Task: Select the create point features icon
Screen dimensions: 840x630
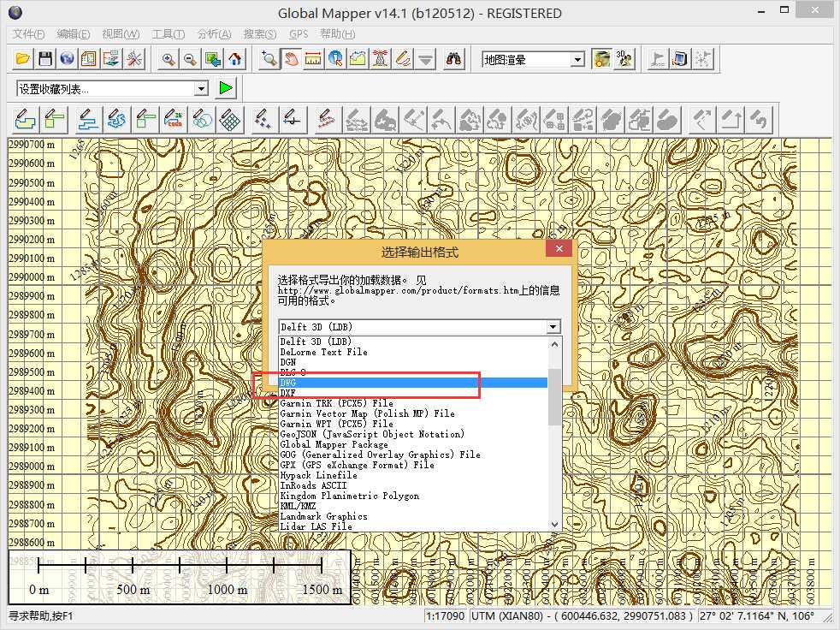Action: click(263, 120)
